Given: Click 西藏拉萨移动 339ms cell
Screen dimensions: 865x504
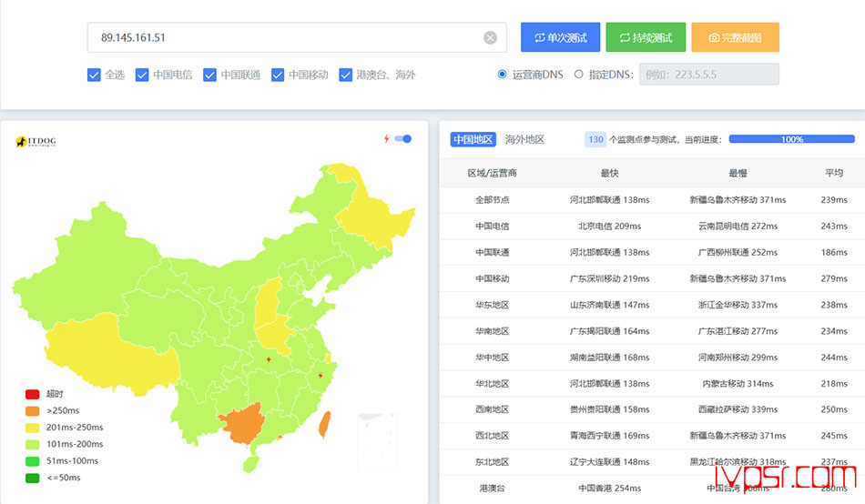Looking at the screenshot, I should point(738,409).
